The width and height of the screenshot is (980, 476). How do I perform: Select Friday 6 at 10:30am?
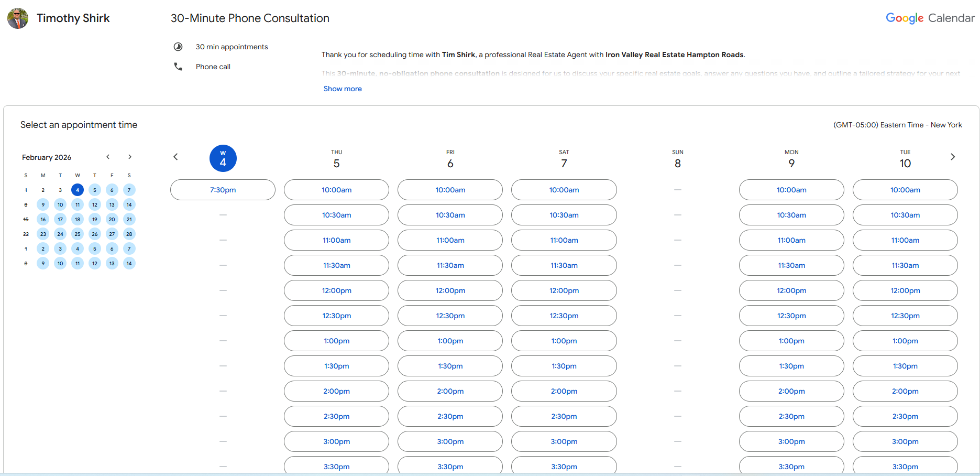450,215
